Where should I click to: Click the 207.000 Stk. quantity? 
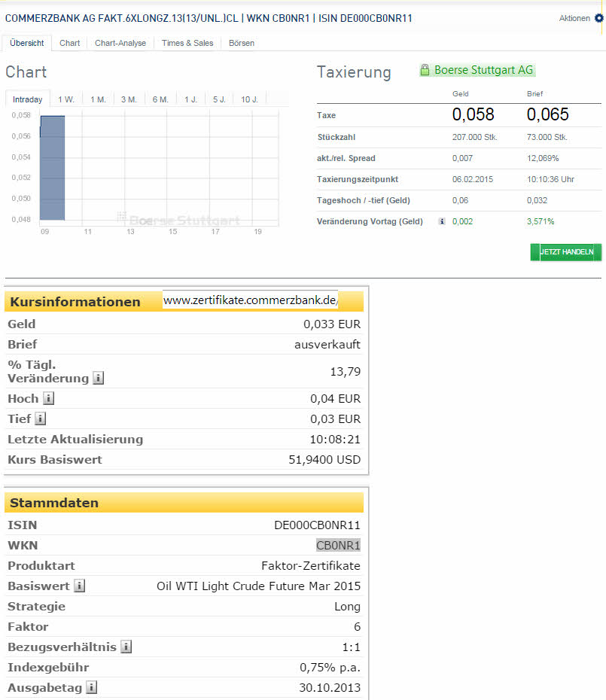pyautogui.click(x=474, y=137)
